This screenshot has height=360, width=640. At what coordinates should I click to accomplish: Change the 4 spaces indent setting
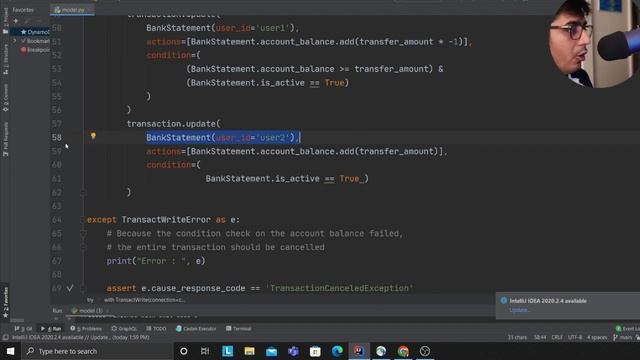click(597, 338)
